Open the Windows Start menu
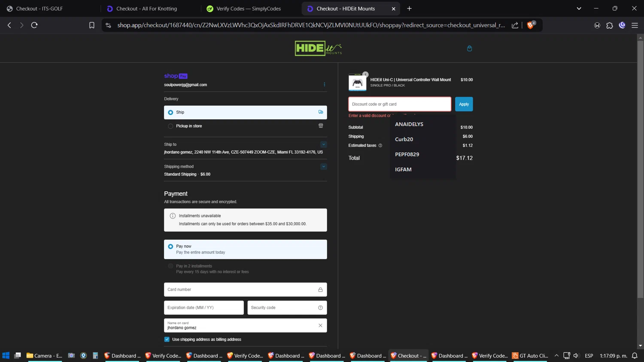The width and height of the screenshot is (644, 362). coord(6,356)
